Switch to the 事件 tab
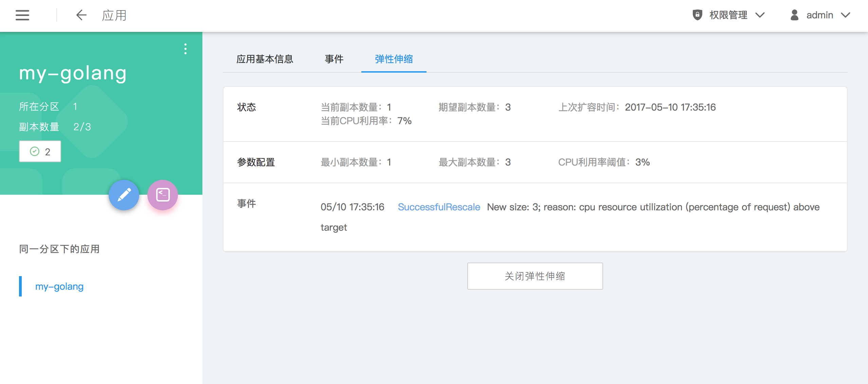The image size is (868, 384). pyautogui.click(x=334, y=59)
